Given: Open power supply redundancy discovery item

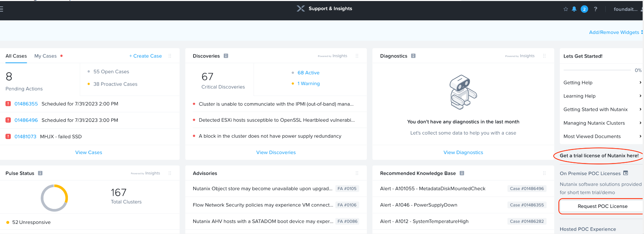Looking at the screenshot, I should click(270, 136).
